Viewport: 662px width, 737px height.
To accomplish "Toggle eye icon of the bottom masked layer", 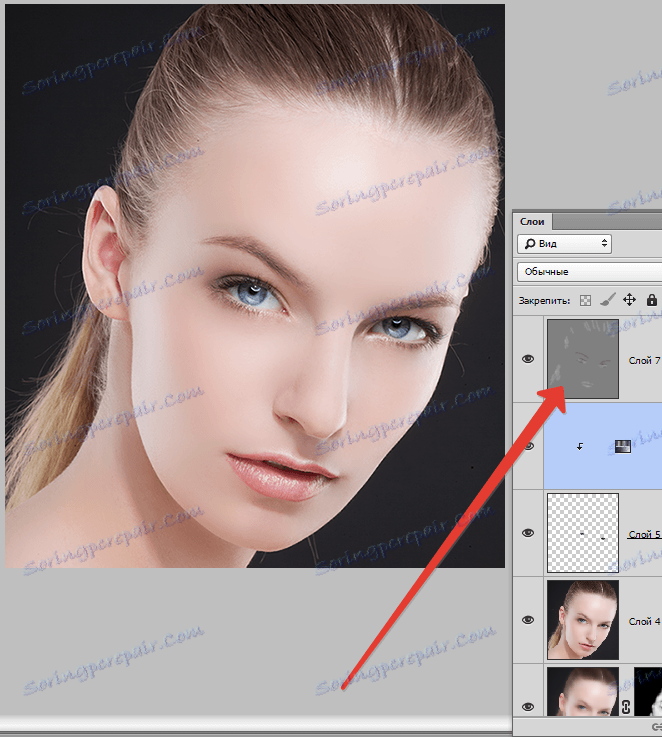I will pos(528,706).
